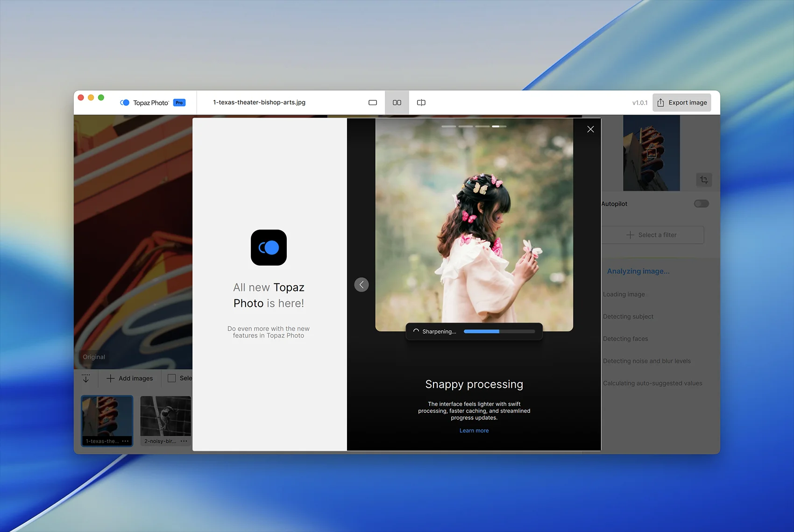The width and height of the screenshot is (794, 532).
Task: Click the Pro badge
Action: pos(179,103)
